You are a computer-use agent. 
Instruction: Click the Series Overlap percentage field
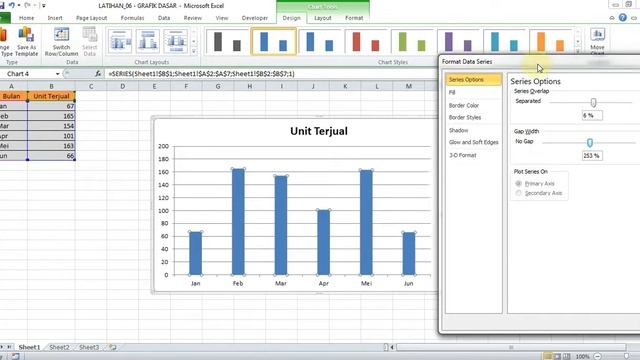click(x=592, y=116)
